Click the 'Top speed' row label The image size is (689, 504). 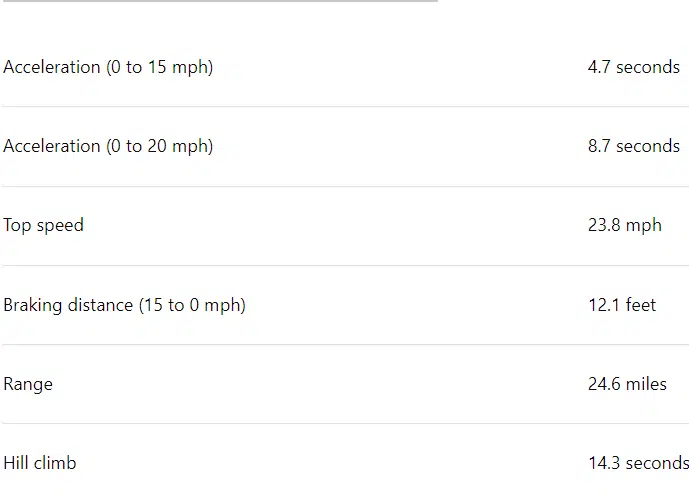point(43,225)
